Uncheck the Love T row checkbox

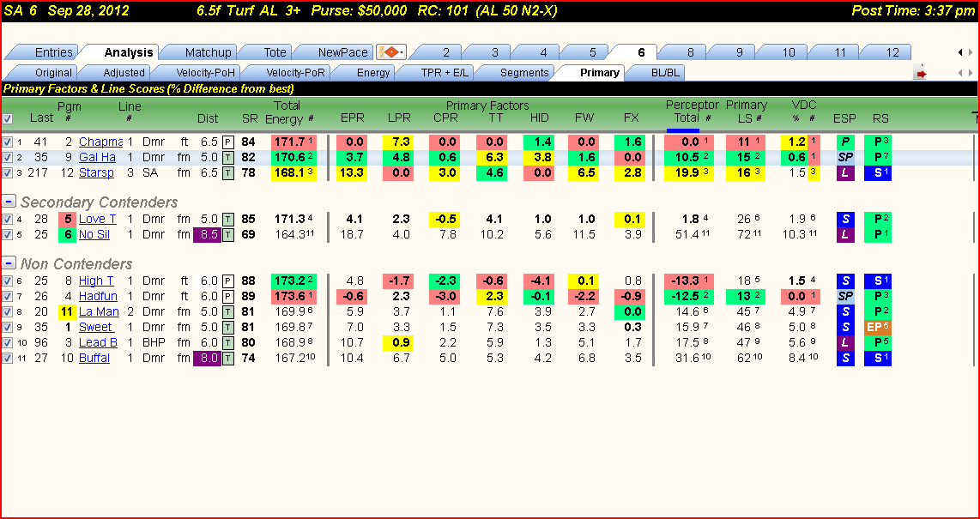[7, 220]
